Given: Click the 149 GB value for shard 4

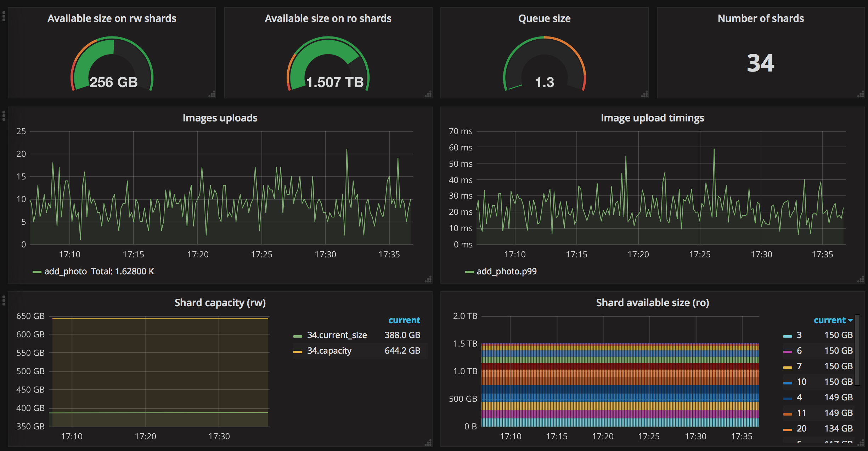Looking at the screenshot, I should point(839,398).
